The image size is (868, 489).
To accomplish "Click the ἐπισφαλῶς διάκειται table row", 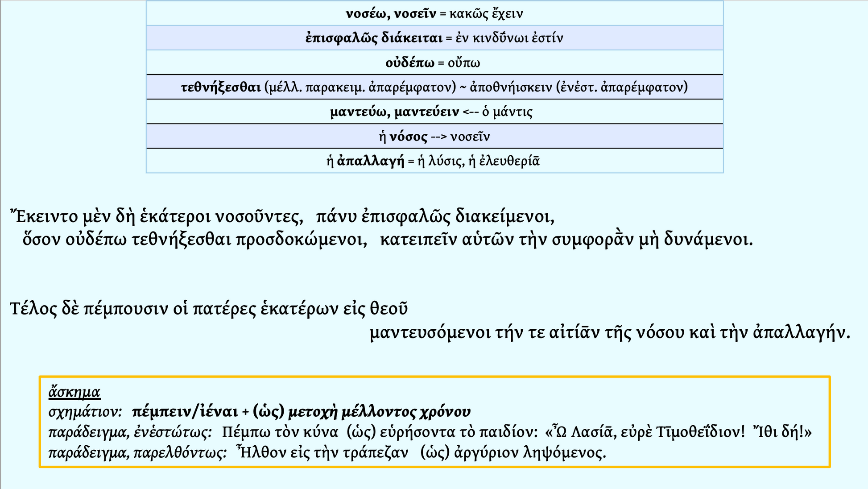I will click(434, 38).
